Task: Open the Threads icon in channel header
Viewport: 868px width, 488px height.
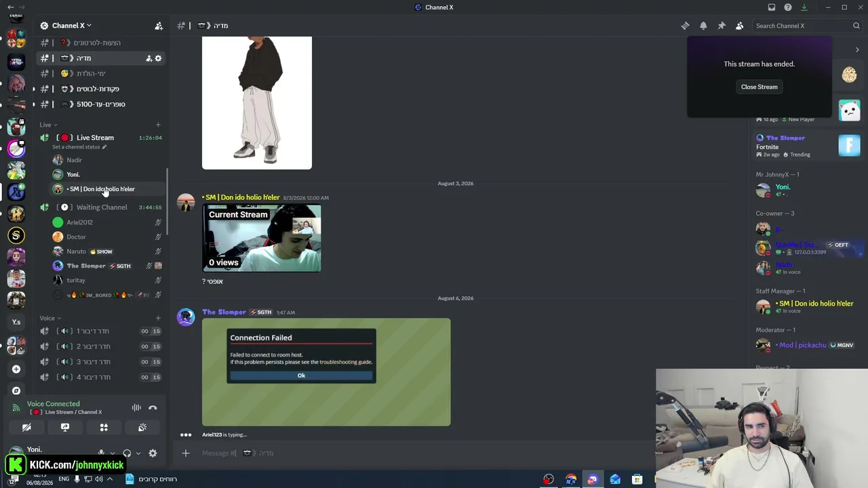Action: click(685, 26)
